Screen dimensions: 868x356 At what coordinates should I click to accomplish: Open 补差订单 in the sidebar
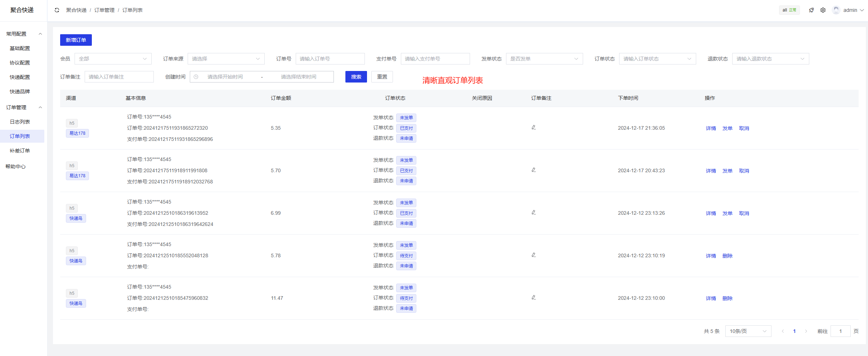coord(20,151)
